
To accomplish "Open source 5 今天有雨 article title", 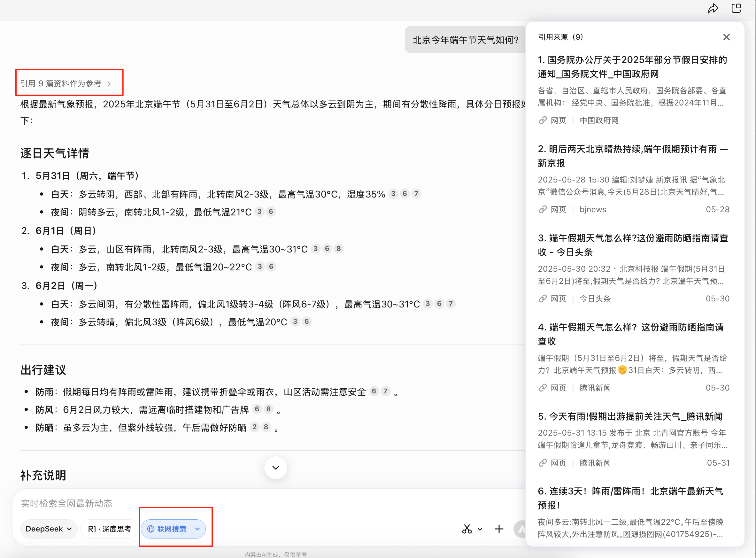I will coord(630,416).
